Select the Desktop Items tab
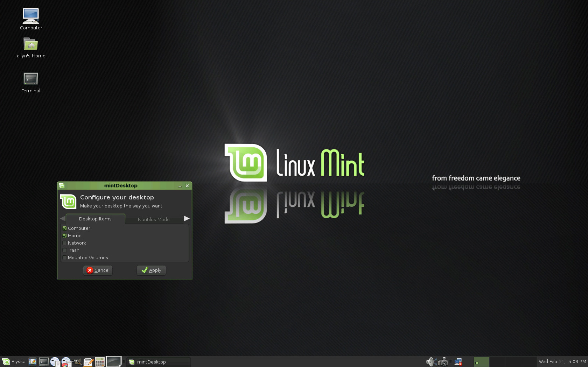The height and width of the screenshot is (367, 588). 95,219
